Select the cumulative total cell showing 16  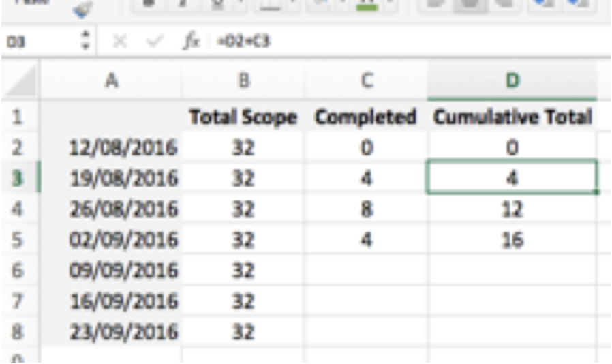coord(512,241)
